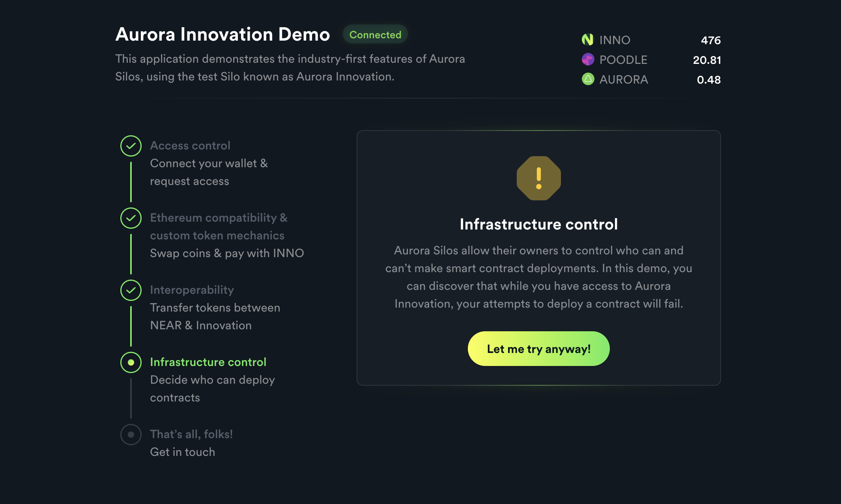Select the That's all, folks! step dot
841x504 pixels.
point(131,435)
